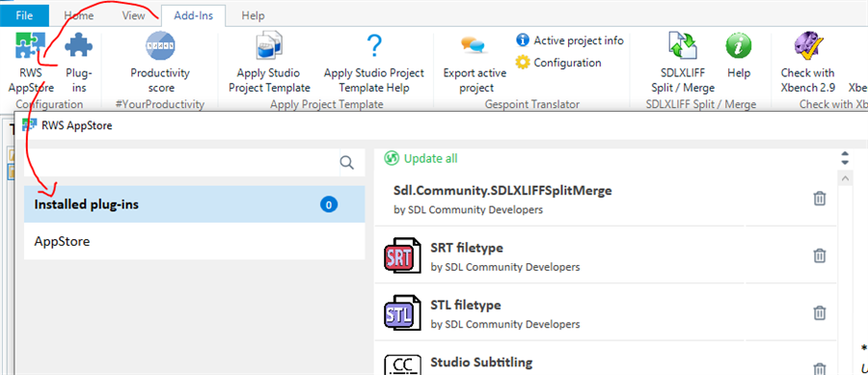The width and height of the screenshot is (868, 375).
Task: Switch to the View ribbon tab
Action: 133,15
